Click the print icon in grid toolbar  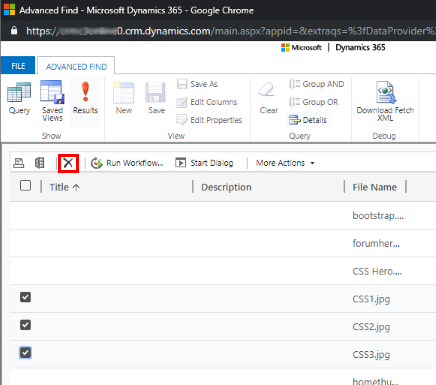pos(19,163)
